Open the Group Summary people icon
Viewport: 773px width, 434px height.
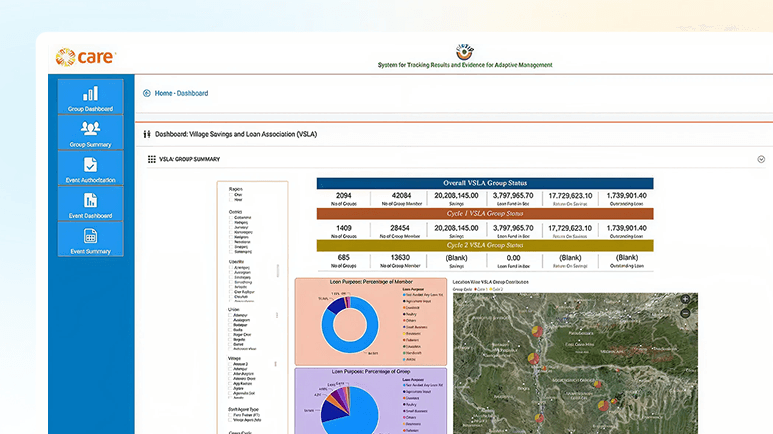click(90, 128)
